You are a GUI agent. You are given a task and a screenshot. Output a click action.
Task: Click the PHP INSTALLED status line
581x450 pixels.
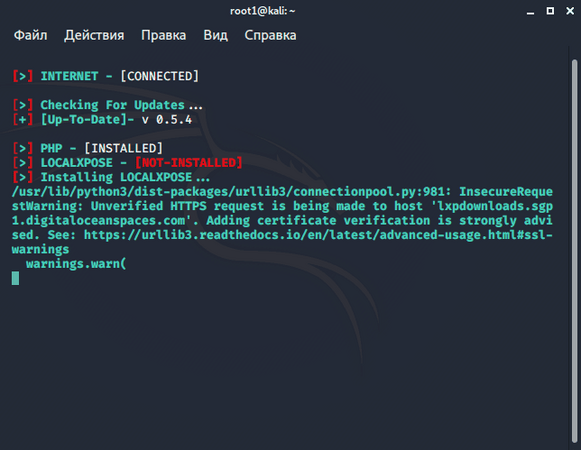tap(87, 148)
